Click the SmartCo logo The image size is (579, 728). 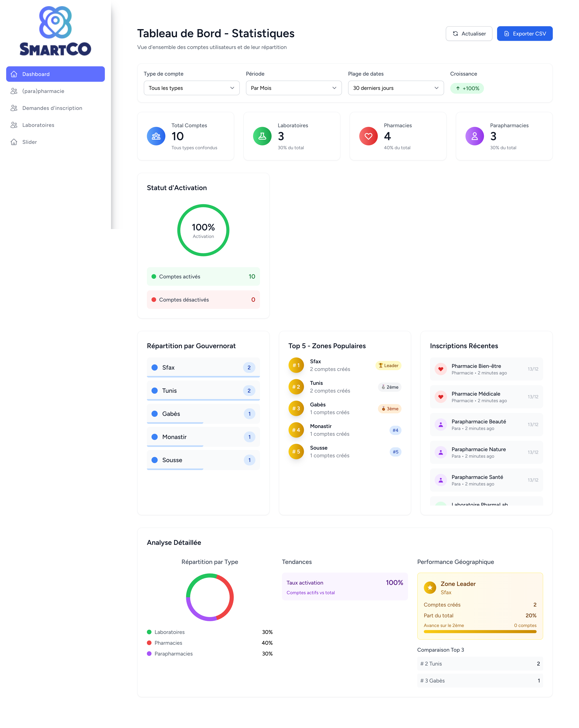(55, 31)
